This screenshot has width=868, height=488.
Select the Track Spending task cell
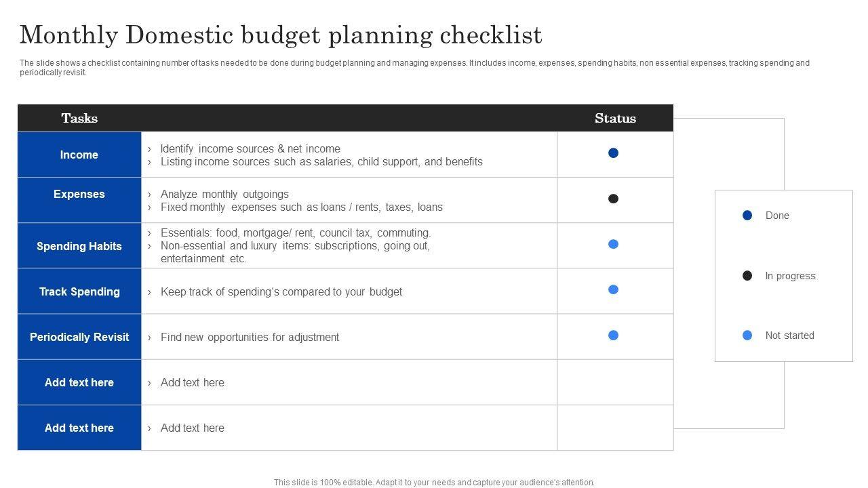[x=79, y=291]
